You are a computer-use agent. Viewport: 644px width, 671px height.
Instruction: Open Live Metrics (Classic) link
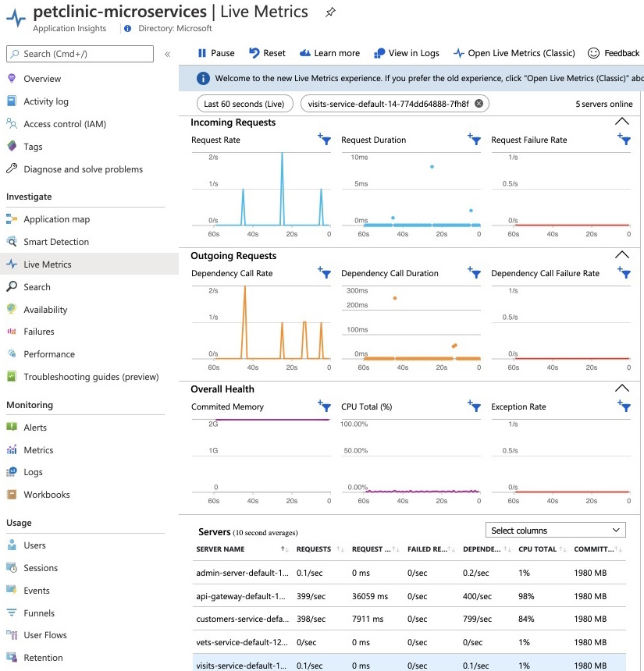(x=514, y=53)
